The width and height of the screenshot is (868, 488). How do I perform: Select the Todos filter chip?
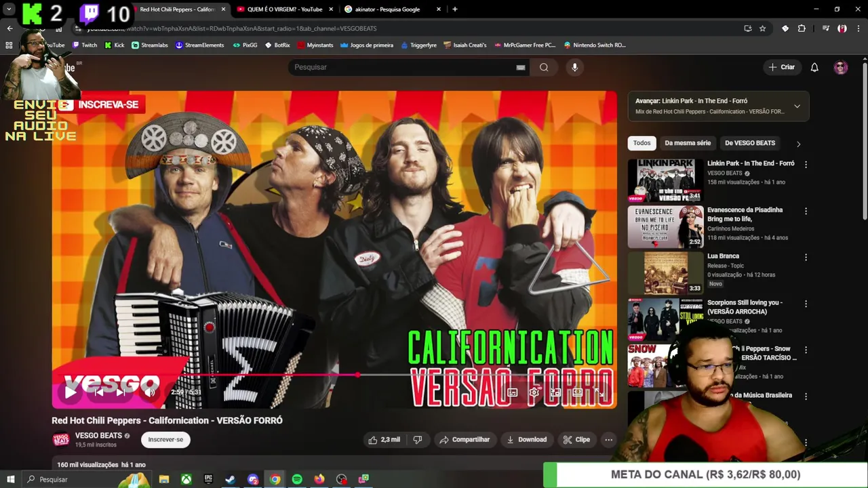[642, 143]
